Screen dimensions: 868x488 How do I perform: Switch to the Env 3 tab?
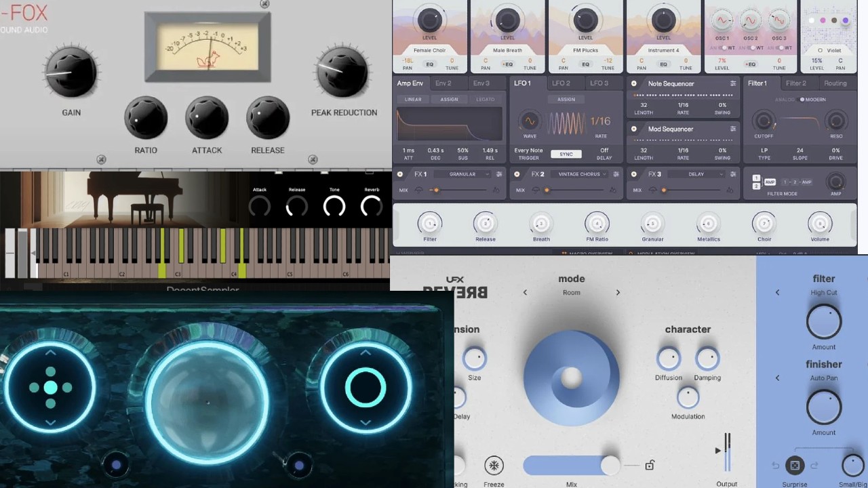(x=481, y=83)
